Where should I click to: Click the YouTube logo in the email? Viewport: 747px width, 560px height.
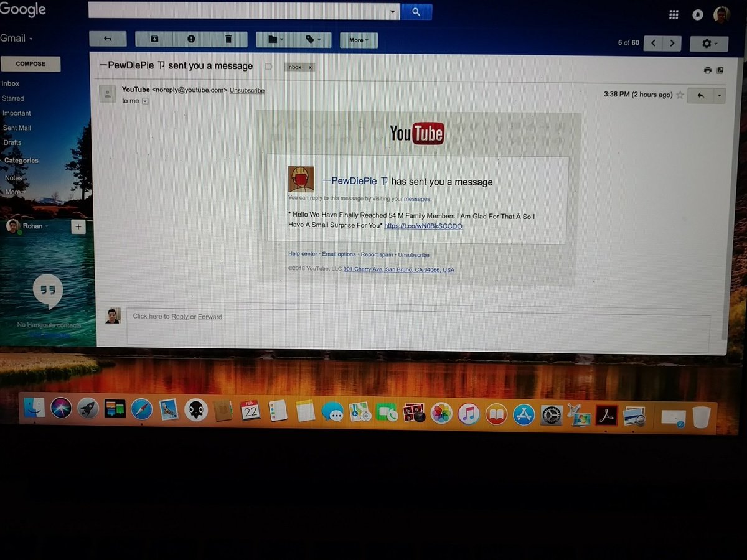pyautogui.click(x=417, y=133)
